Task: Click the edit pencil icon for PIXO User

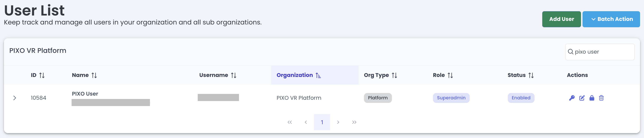Action: [582, 98]
